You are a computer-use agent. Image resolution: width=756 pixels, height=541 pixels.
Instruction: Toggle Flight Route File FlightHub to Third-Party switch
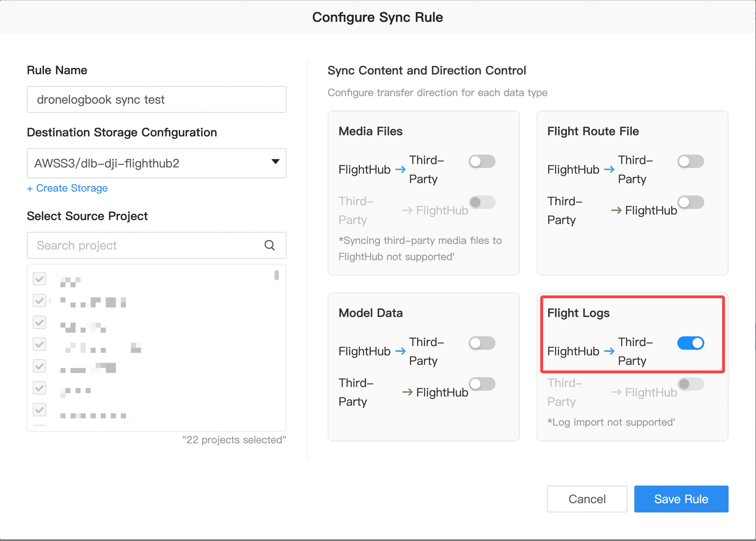691,161
